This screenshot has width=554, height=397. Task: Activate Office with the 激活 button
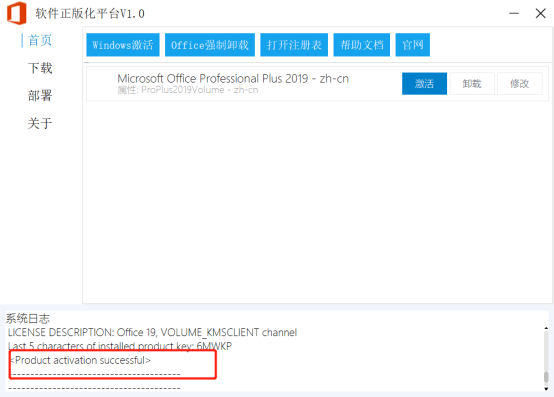click(424, 84)
